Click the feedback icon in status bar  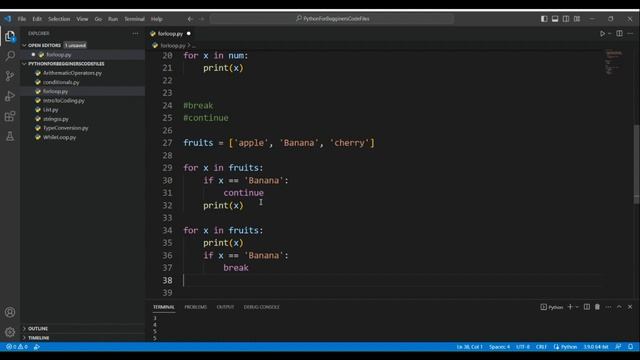click(618, 347)
